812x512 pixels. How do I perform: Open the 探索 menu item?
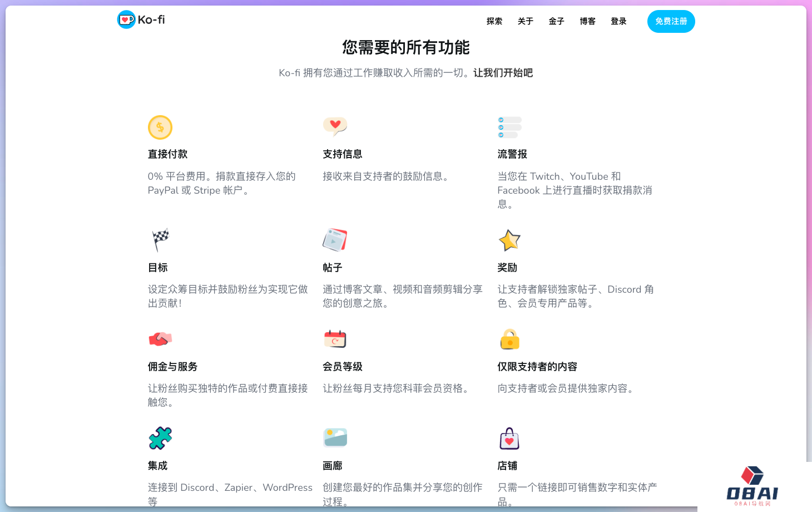[x=494, y=21]
